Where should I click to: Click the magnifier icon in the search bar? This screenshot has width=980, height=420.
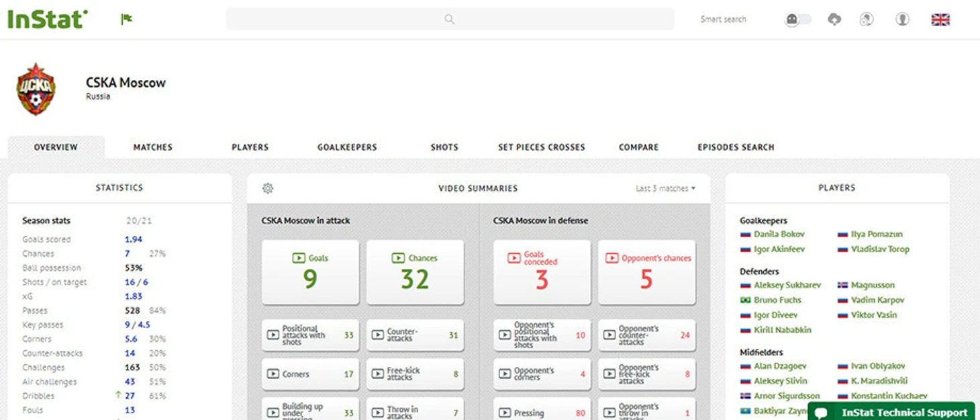450,19
